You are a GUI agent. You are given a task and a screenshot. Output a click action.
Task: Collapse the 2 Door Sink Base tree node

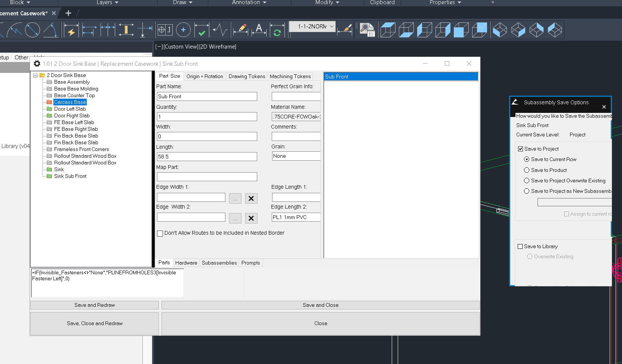(35, 75)
